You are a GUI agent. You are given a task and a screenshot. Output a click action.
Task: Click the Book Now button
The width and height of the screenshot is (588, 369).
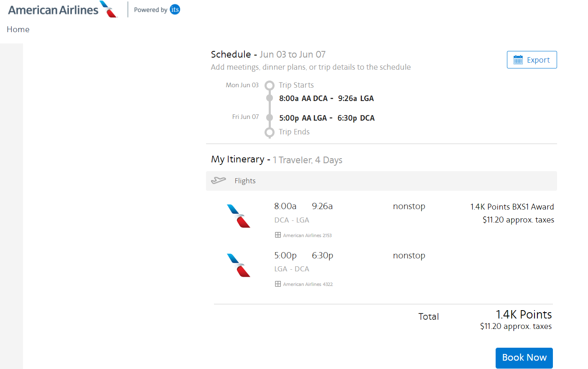[x=524, y=358]
